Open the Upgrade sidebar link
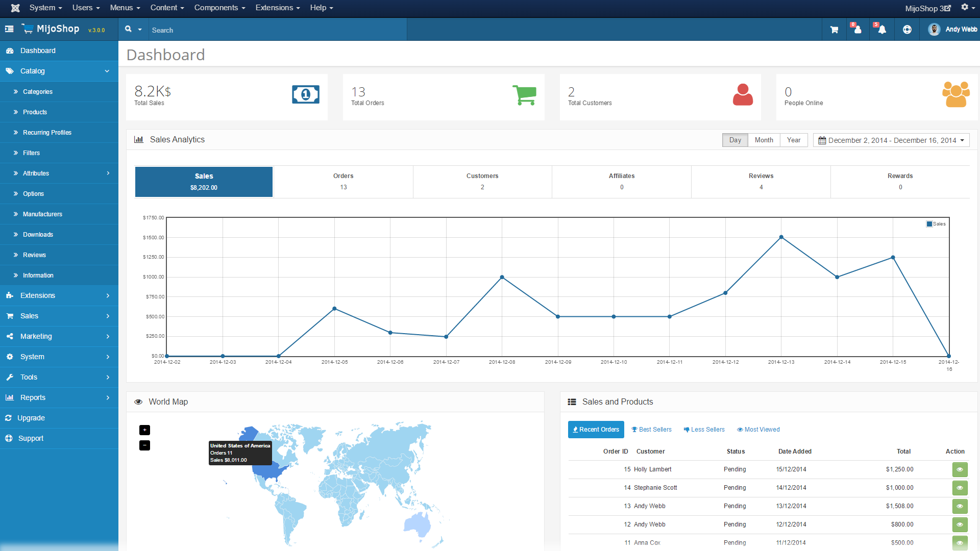 59,418
